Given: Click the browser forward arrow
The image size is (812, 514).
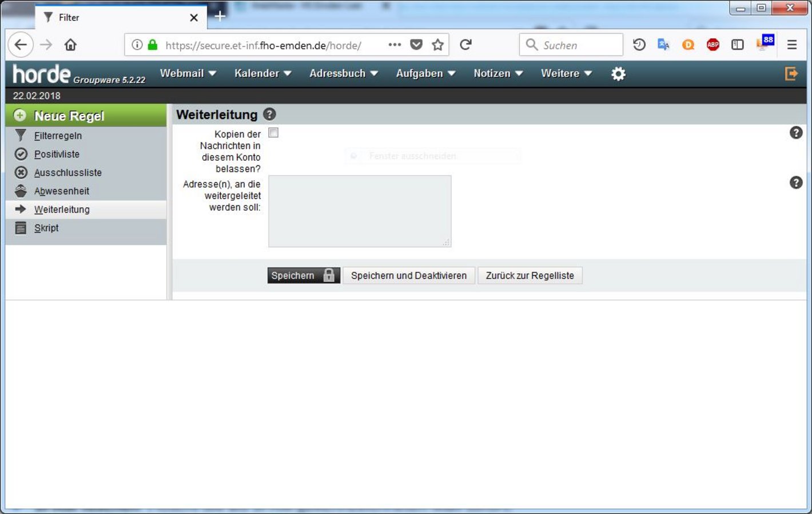Looking at the screenshot, I should pyautogui.click(x=46, y=45).
